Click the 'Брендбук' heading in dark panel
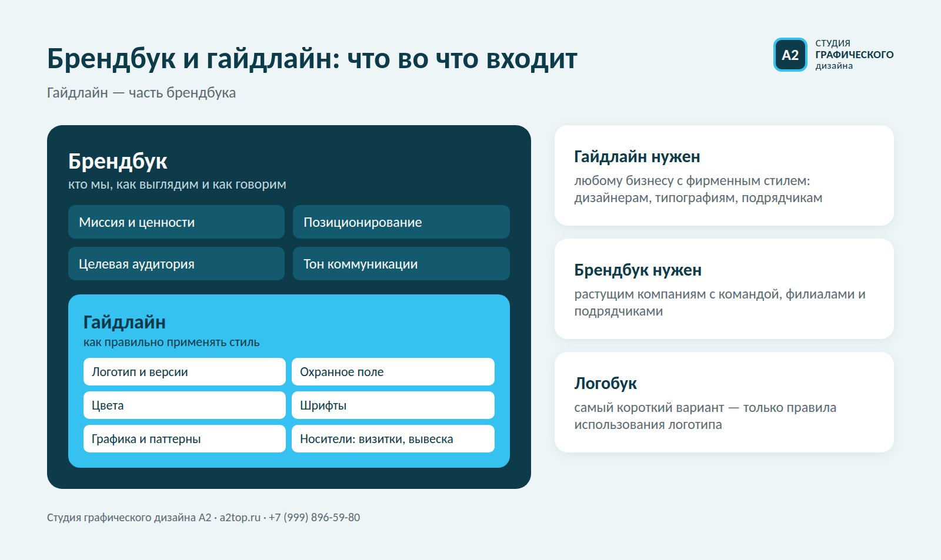This screenshot has height=560, width=941. (118, 161)
